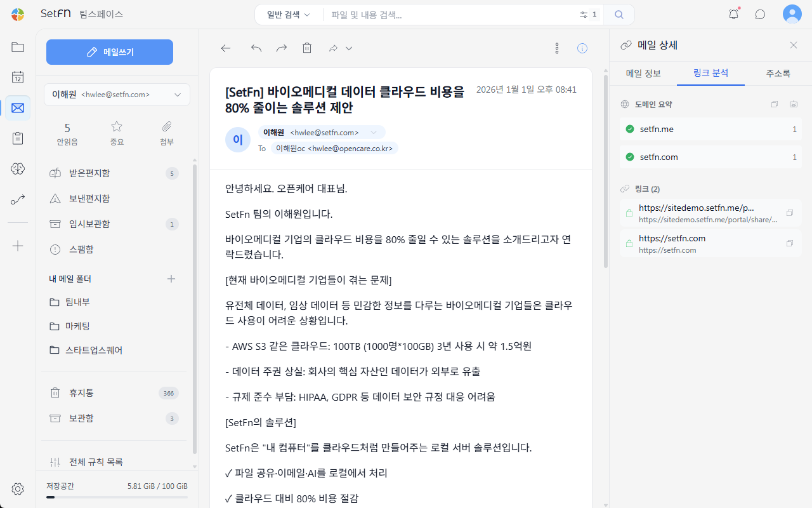
Task: Open more options vertical dots
Action: pos(557,48)
